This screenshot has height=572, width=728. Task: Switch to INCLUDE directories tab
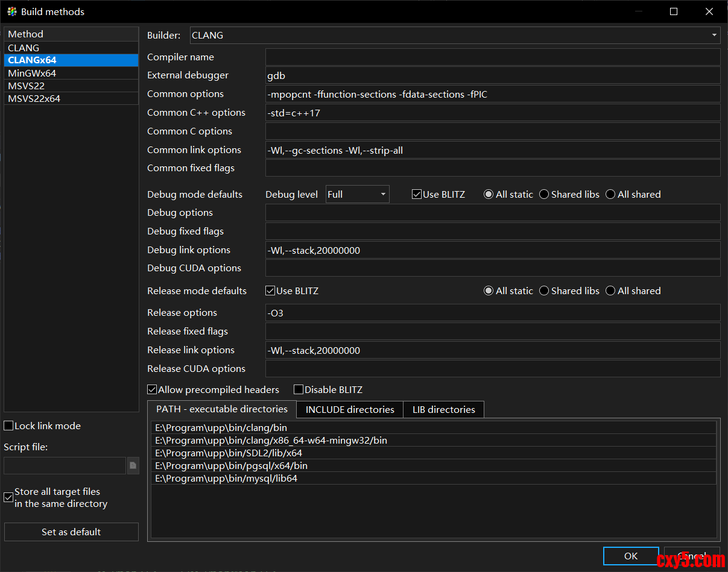pos(350,409)
